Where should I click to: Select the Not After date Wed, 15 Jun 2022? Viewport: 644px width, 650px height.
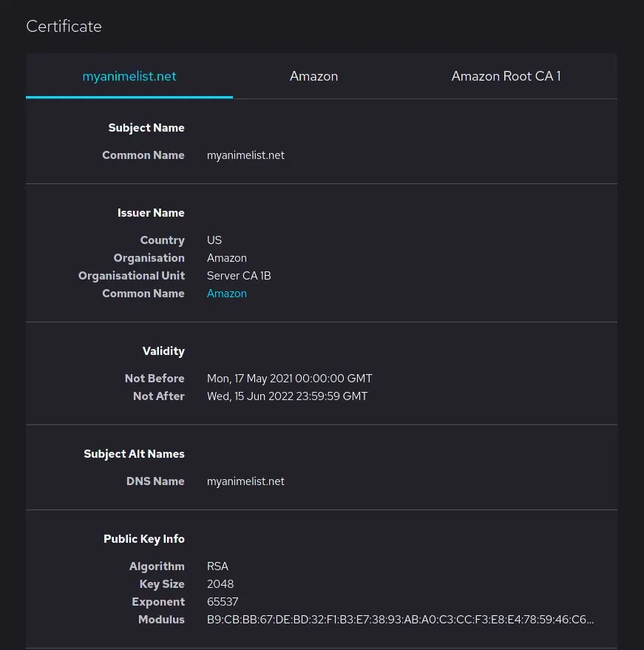(x=287, y=396)
